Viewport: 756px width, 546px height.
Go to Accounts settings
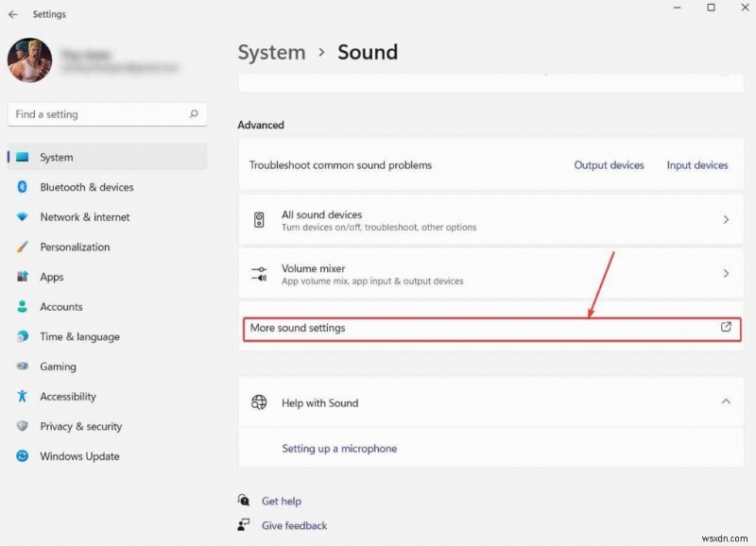pos(62,306)
